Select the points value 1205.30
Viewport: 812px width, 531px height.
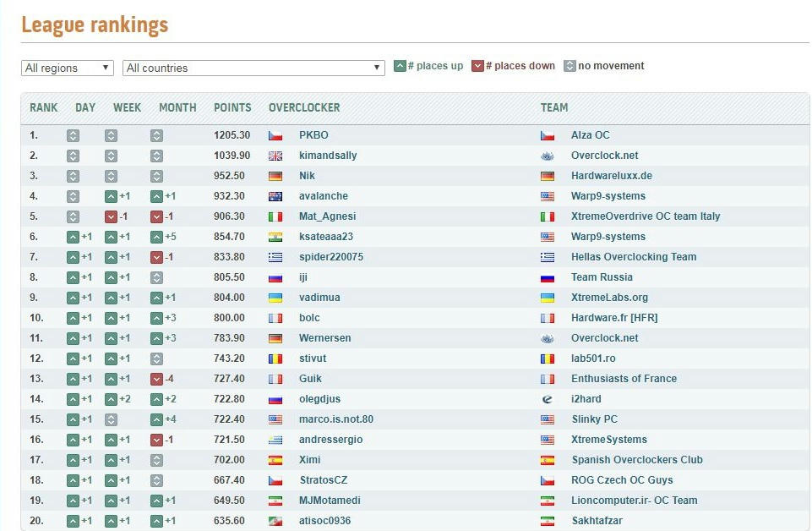[x=232, y=135]
